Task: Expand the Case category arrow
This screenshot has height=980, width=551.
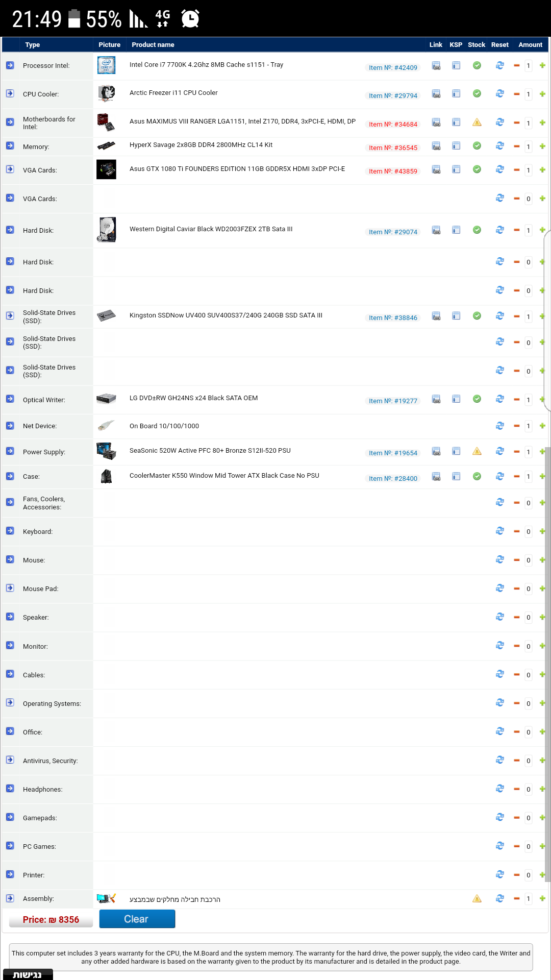Action: 10,476
